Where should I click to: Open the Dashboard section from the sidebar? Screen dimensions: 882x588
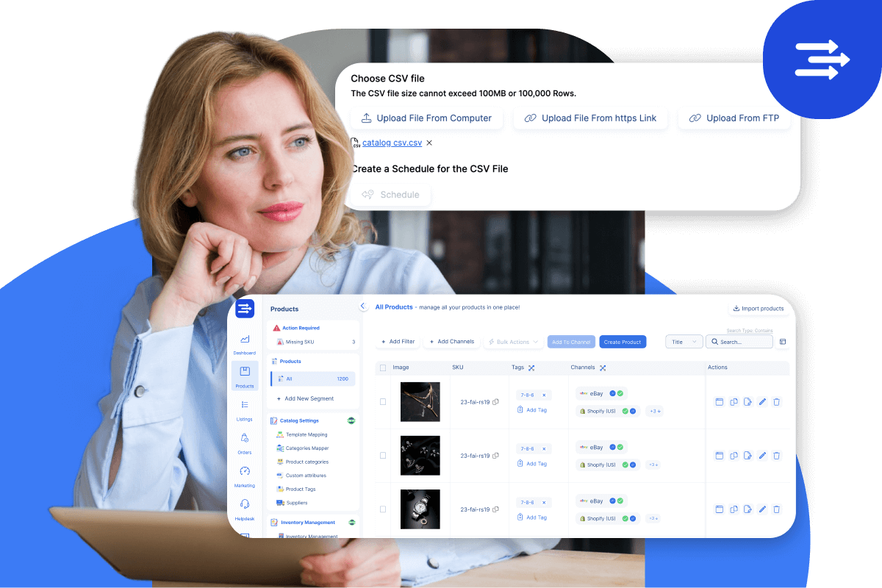coord(244,343)
